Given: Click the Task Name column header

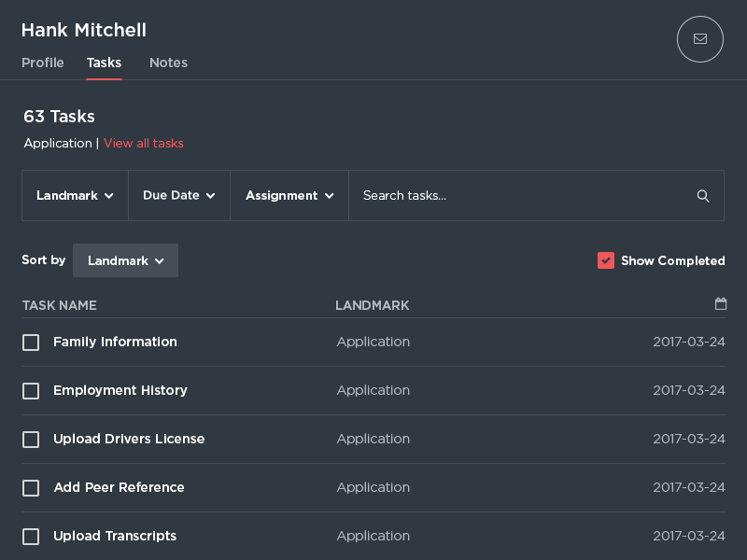Looking at the screenshot, I should [59, 305].
